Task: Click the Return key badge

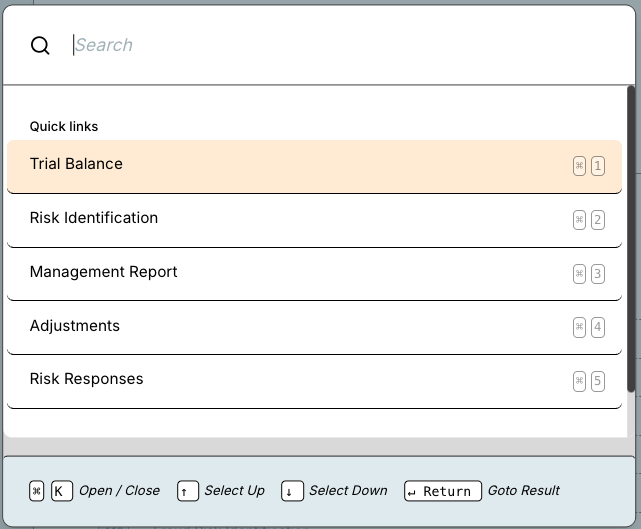Action: tap(443, 491)
